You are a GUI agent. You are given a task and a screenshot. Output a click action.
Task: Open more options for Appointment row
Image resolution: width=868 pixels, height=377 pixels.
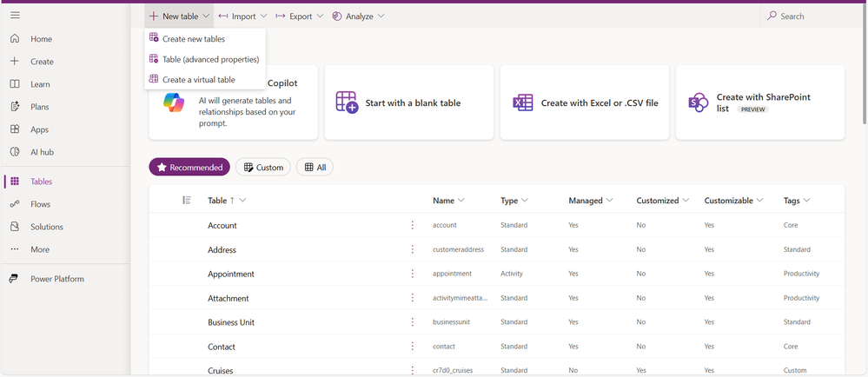point(413,274)
